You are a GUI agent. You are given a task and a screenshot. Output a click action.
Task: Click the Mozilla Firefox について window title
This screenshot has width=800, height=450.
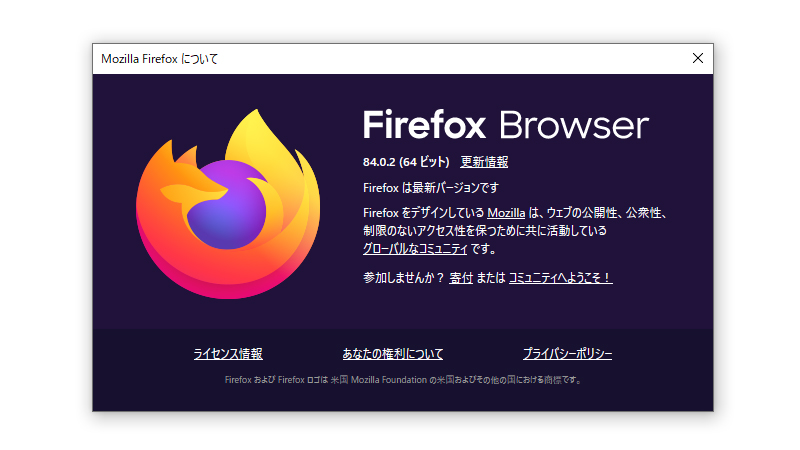[x=159, y=59]
